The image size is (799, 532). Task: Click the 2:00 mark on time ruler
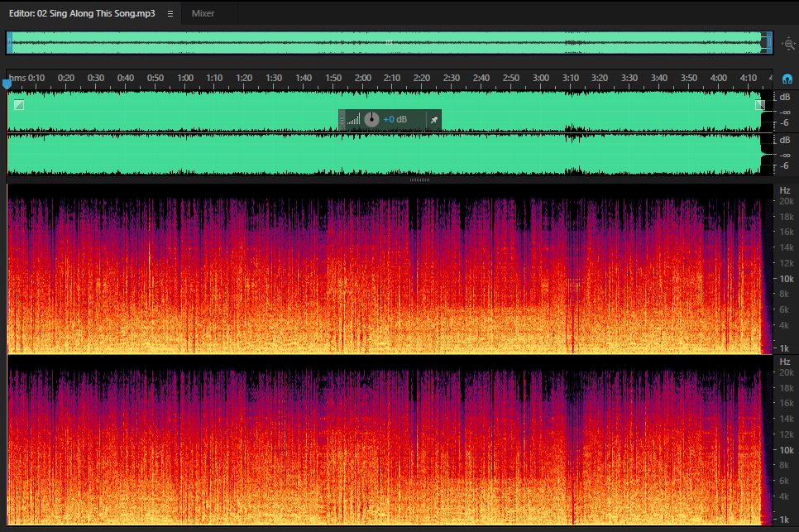pos(363,78)
